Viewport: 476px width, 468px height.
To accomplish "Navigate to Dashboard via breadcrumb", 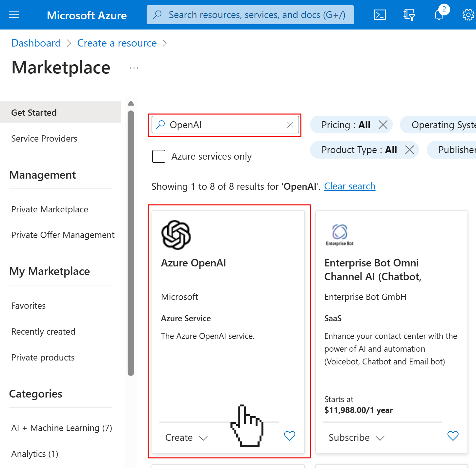I will 36,43.
